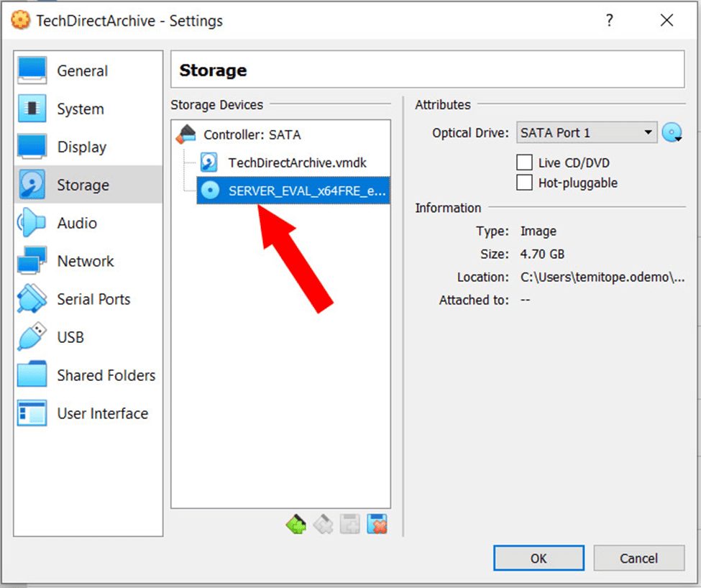Confirm settings with the OK button
This screenshot has height=588, width=701.
click(x=539, y=558)
